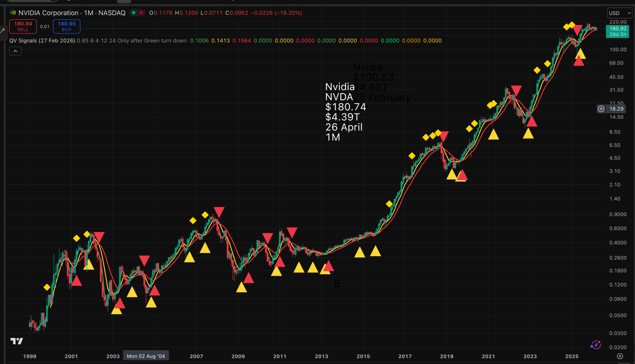Open the USD currency dropdown
635x364 pixels.
pos(619,13)
